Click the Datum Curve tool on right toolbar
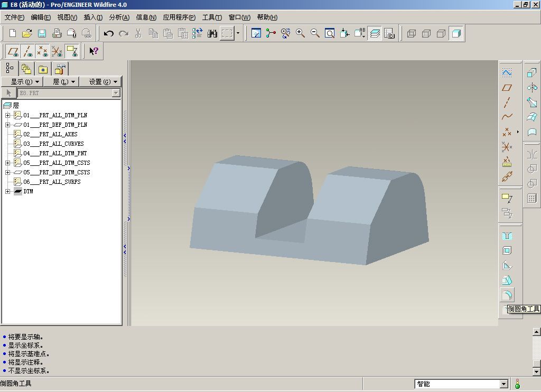The width and height of the screenshot is (541, 392). (507, 117)
